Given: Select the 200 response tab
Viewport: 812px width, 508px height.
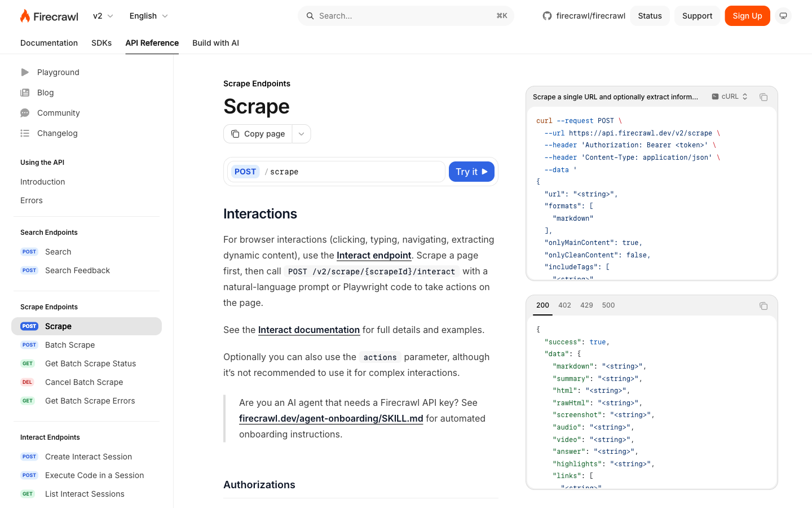Looking at the screenshot, I should (542, 305).
